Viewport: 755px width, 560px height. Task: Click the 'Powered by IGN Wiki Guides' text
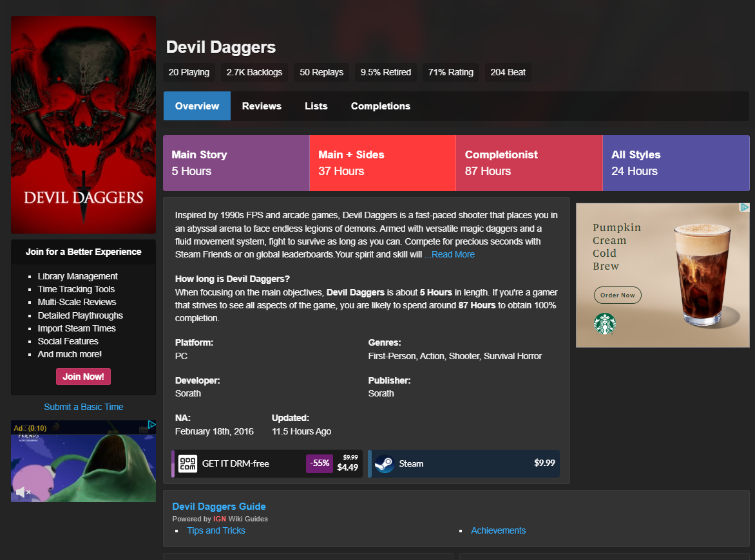point(220,519)
